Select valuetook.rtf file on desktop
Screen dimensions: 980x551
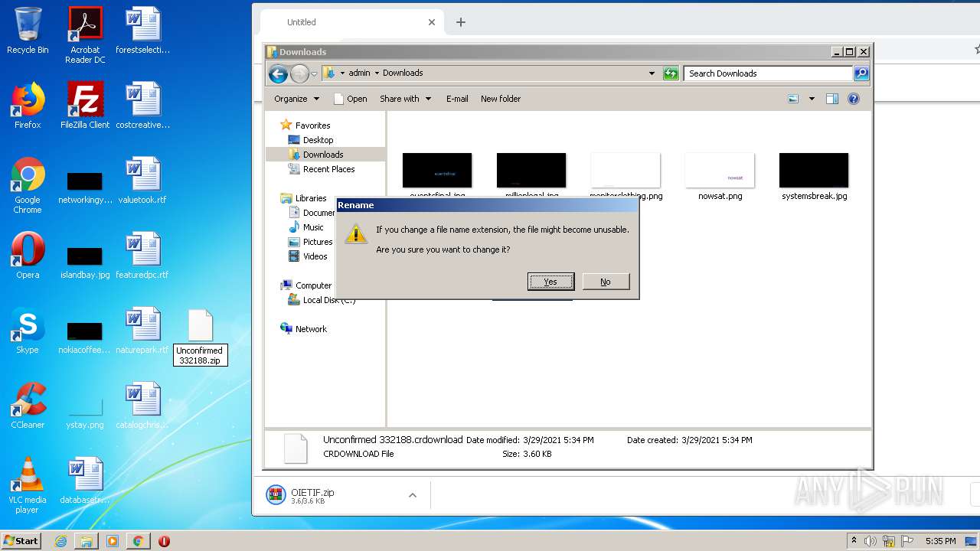click(x=142, y=181)
